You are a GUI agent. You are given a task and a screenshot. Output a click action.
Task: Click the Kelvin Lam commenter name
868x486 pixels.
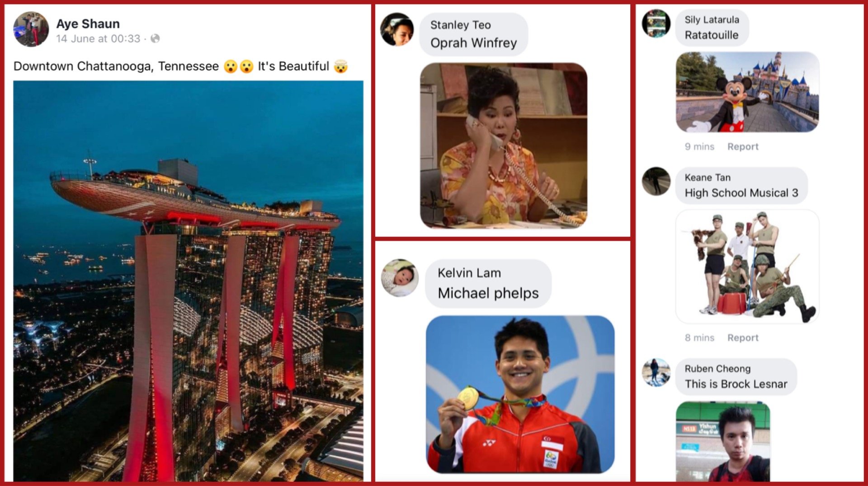pos(469,273)
